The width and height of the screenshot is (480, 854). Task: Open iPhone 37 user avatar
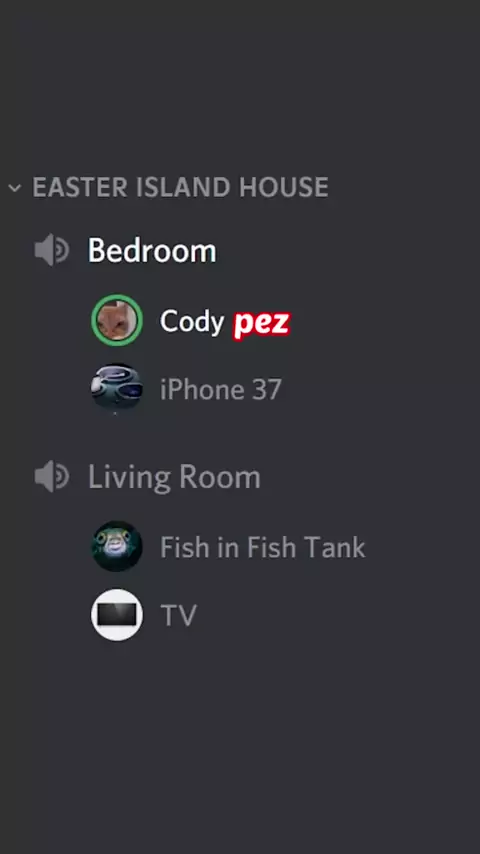117,389
